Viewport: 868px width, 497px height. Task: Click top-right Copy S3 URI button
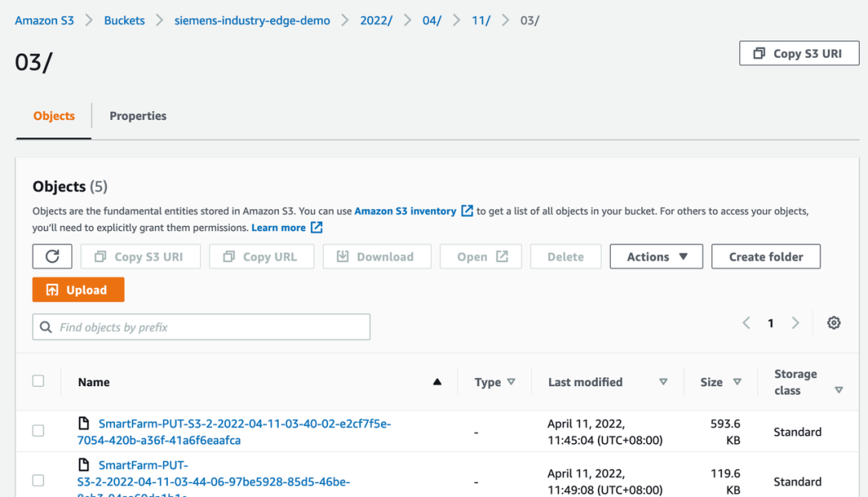point(800,53)
